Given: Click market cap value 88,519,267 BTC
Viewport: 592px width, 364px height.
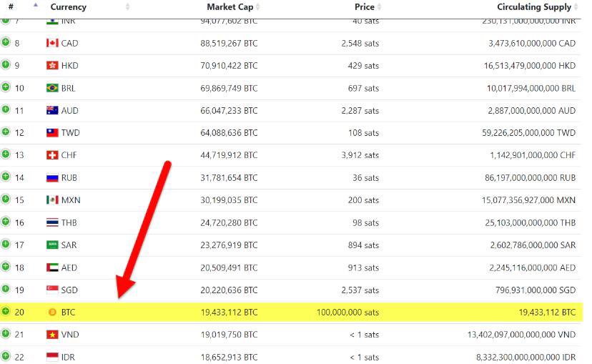Looking at the screenshot, I should [229, 44].
